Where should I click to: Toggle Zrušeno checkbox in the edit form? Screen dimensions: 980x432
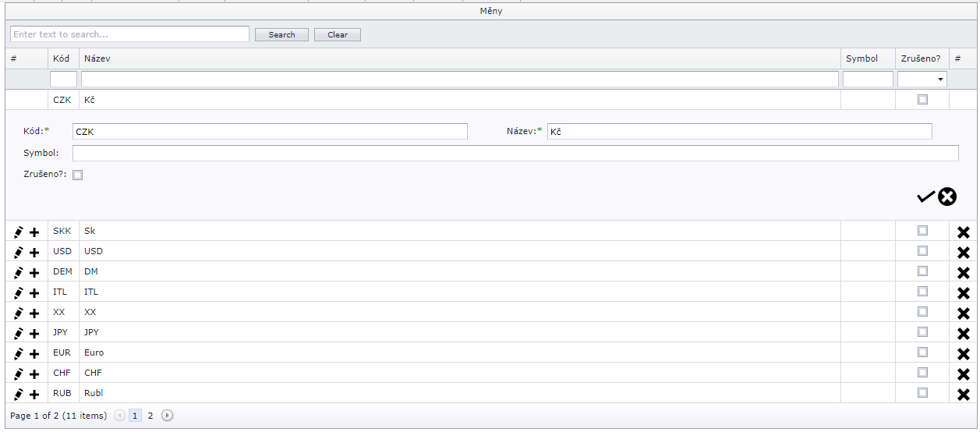pos(77,175)
